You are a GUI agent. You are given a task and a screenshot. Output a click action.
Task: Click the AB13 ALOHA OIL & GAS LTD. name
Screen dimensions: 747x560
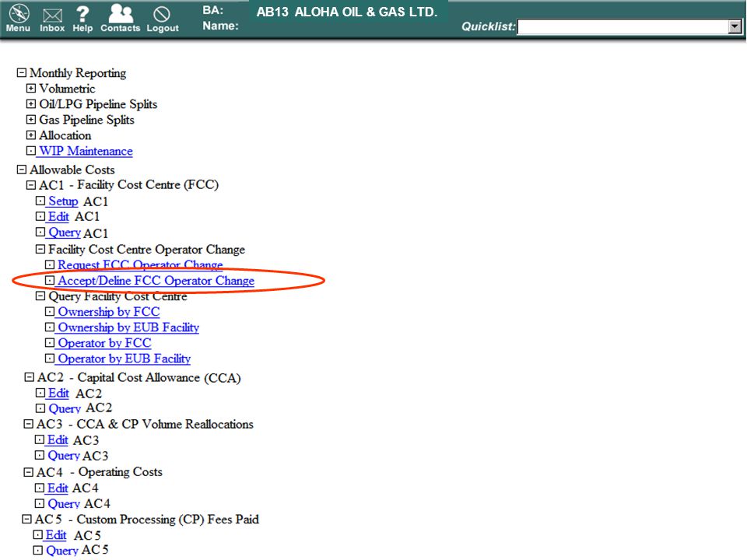pyautogui.click(x=347, y=12)
